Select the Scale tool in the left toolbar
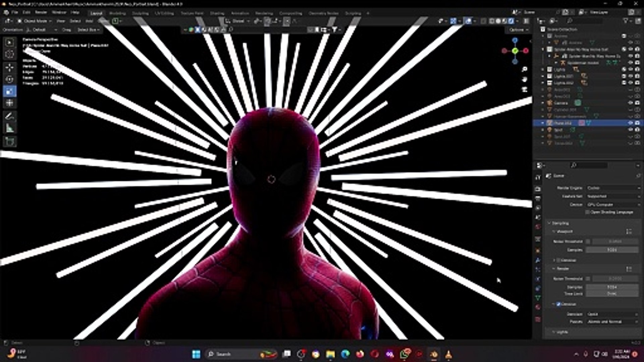 tap(10, 92)
